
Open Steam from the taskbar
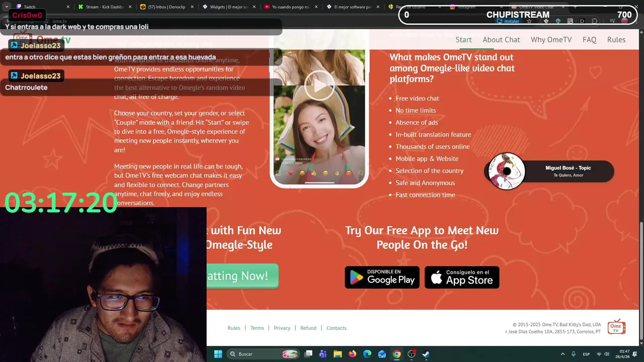[426, 354]
